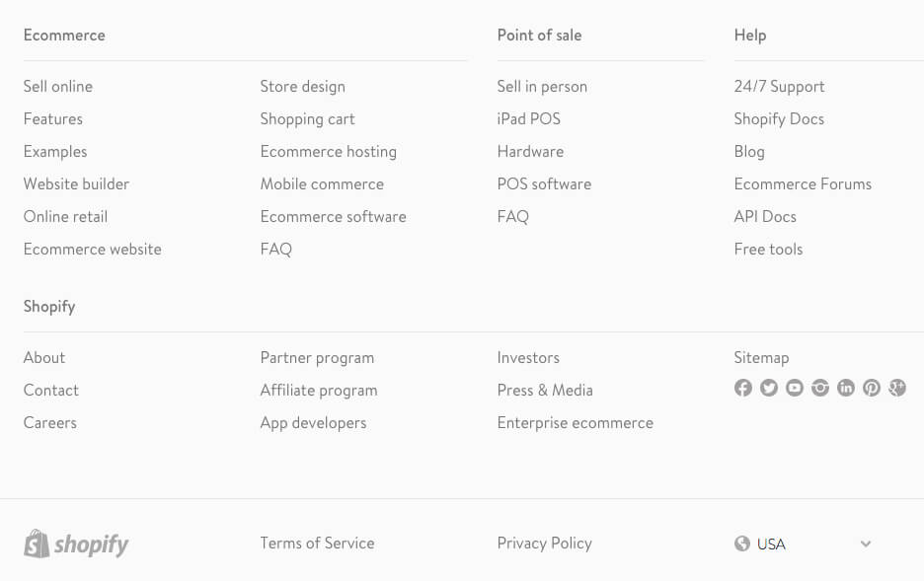
Task: Click the Shopify logo in footer
Action: pyautogui.click(x=76, y=544)
